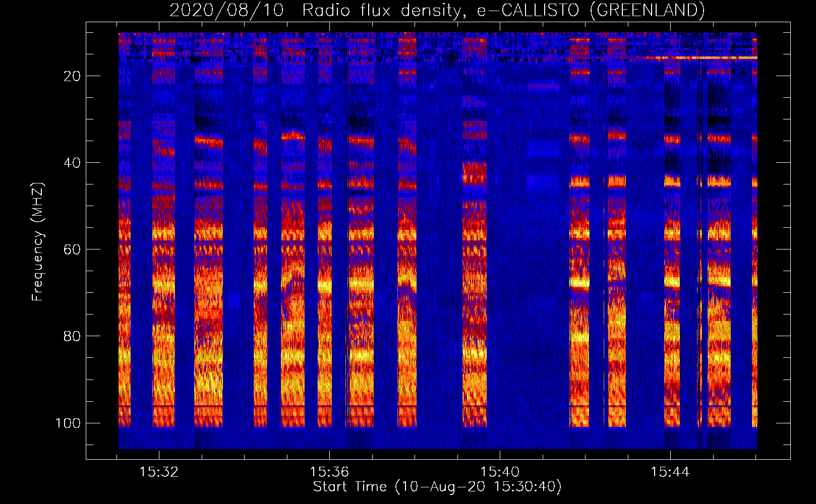Click the 80 frequency tick label
Viewport: 816px width, 504px height.
coord(72,336)
